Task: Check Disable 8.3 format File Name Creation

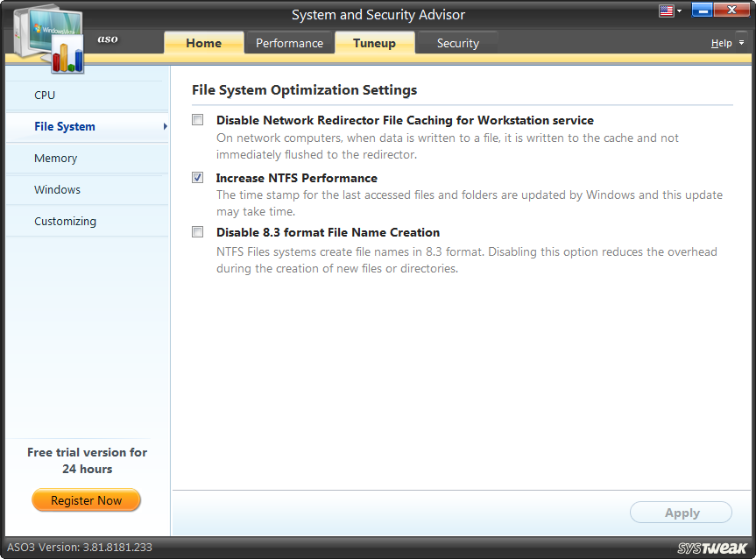Action: coord(197,231)
